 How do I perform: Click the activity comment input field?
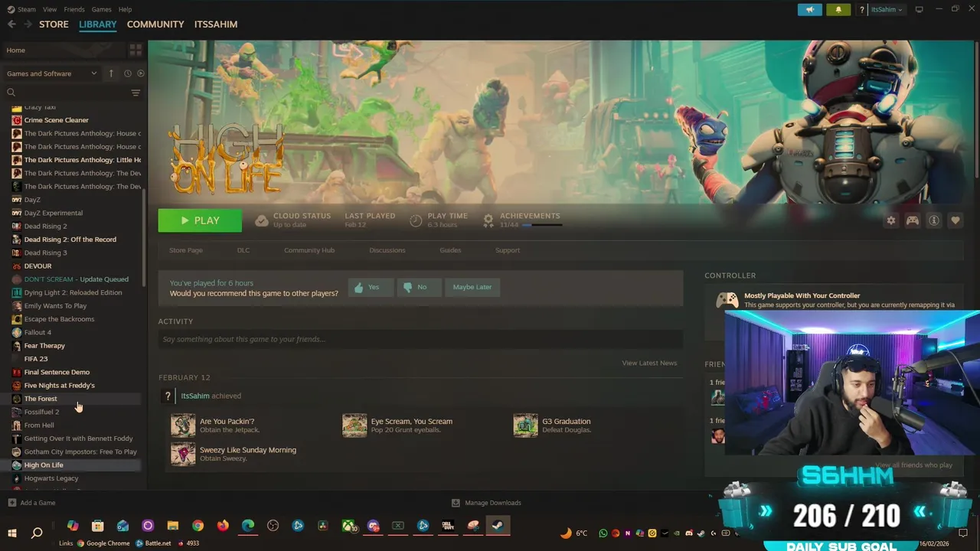(420, 339)
